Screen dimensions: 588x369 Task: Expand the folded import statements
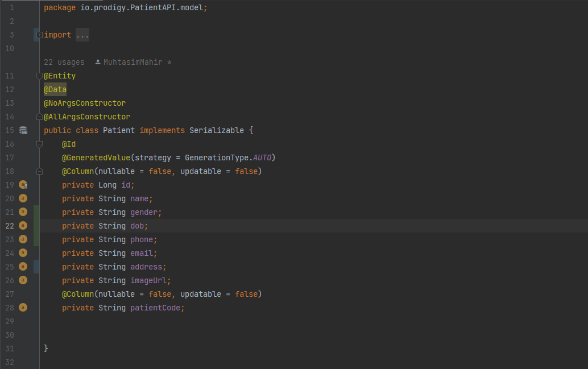(39, 35)
